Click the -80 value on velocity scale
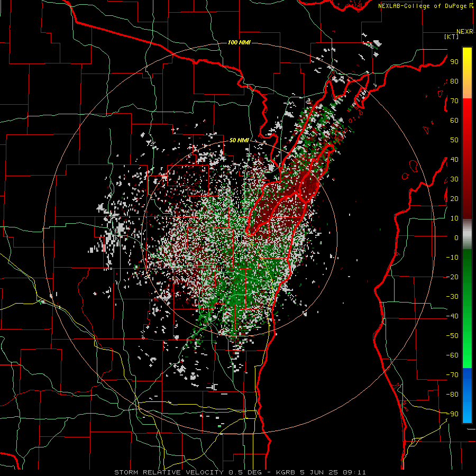The image size is (476, 476). click(452, 395)
